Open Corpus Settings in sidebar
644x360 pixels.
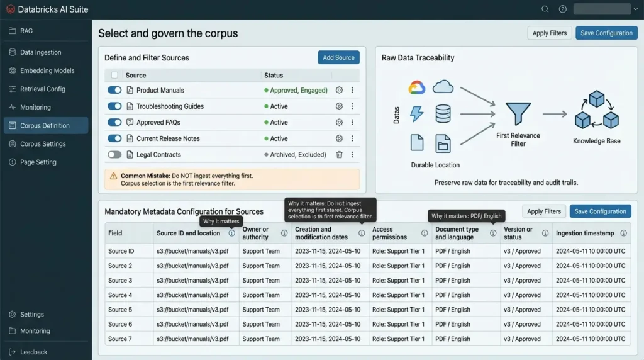(46, 144)
